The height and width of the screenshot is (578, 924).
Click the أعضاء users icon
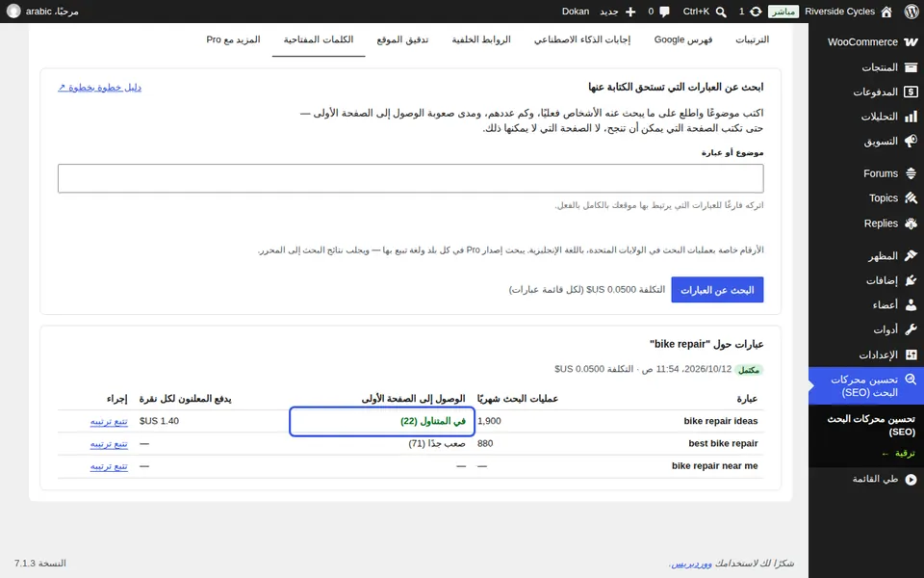point(911,305)
